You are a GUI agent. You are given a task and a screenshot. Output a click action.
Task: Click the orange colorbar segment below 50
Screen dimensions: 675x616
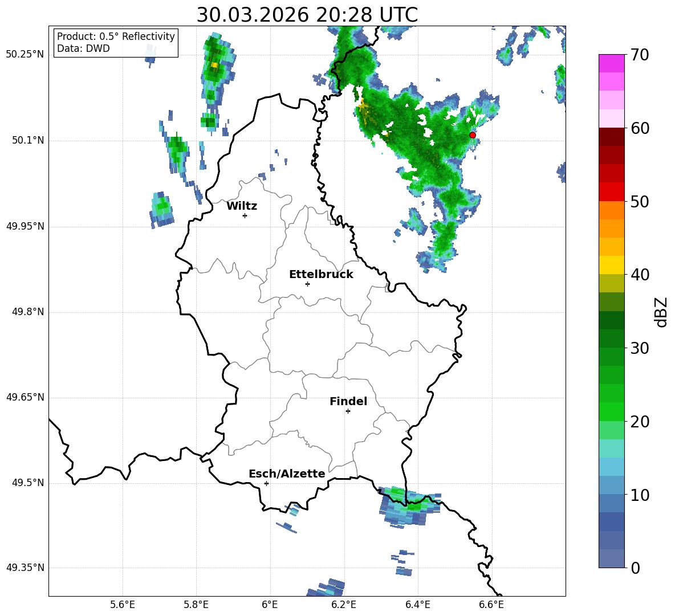611,210
